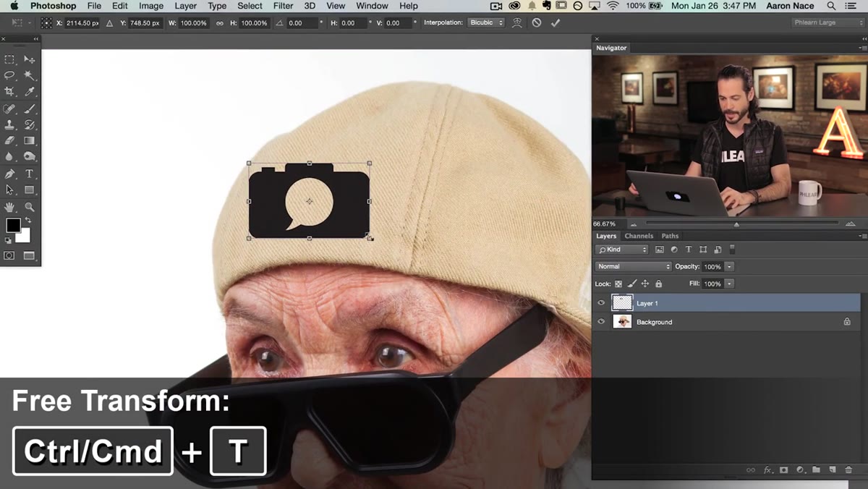Select the Crop tool
This screenshot has width=868, height=489.
tap(9, 91)
